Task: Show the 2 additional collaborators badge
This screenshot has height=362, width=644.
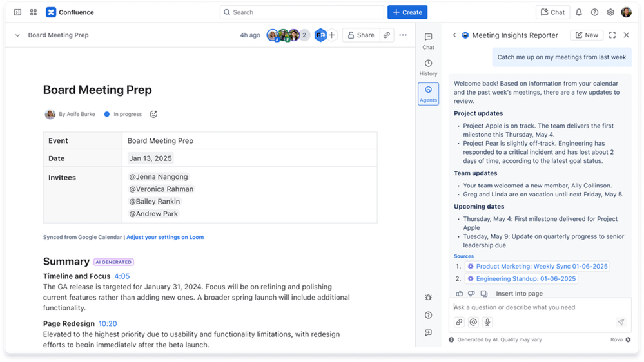Action: [304, 35]
